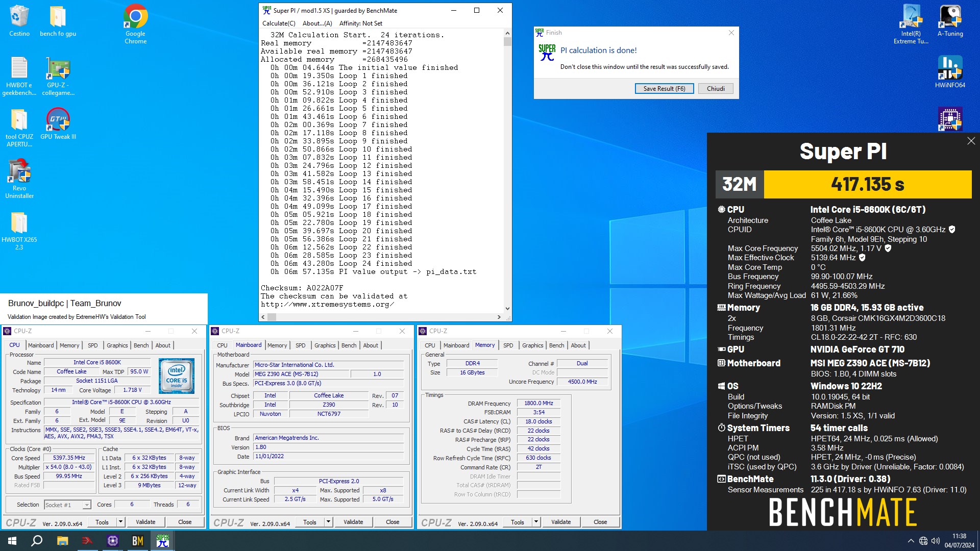Click the Brunov_buildpc | Team_Brunov label

tap(65, 303)
